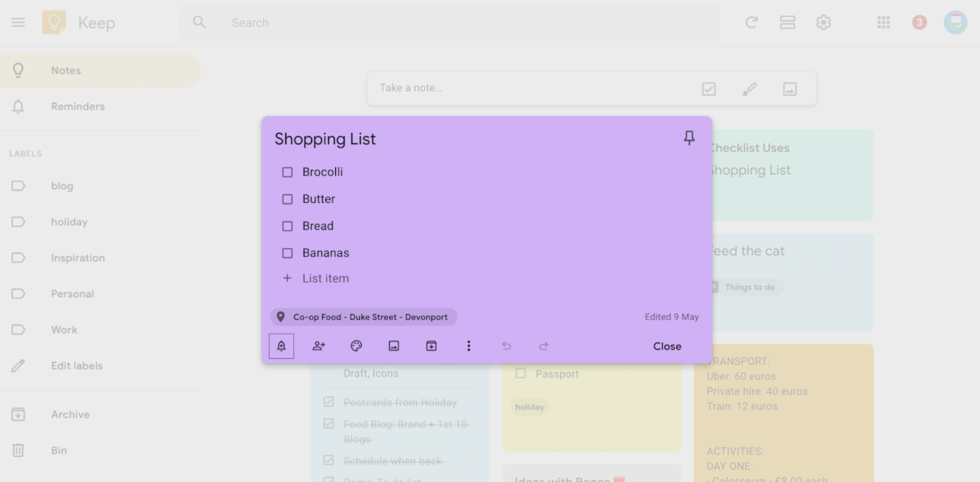Add a collaborator to Shopping List

click(318, 346)
